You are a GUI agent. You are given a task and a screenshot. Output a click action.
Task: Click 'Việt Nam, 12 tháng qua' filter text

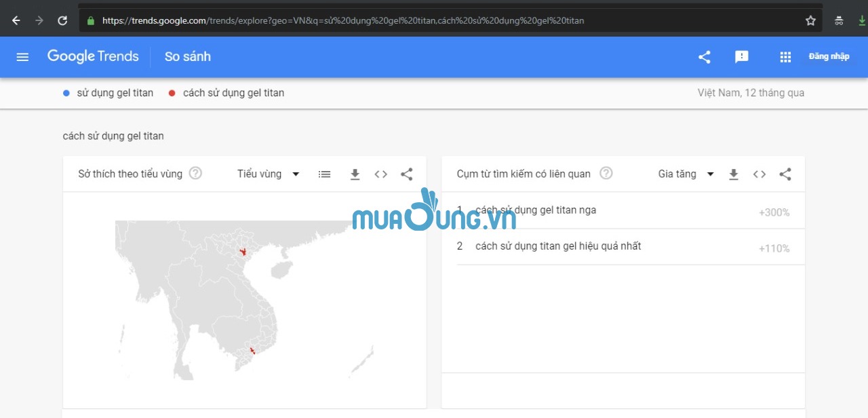[x=751, y=93]
